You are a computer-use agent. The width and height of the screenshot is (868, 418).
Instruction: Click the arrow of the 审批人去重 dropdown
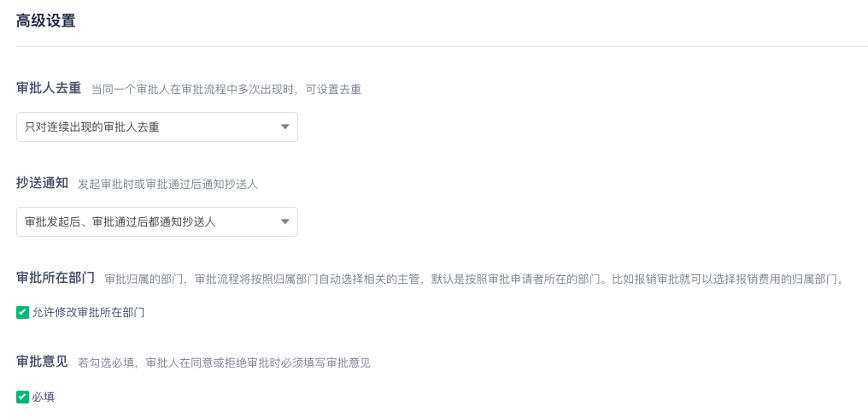(285, 127)
